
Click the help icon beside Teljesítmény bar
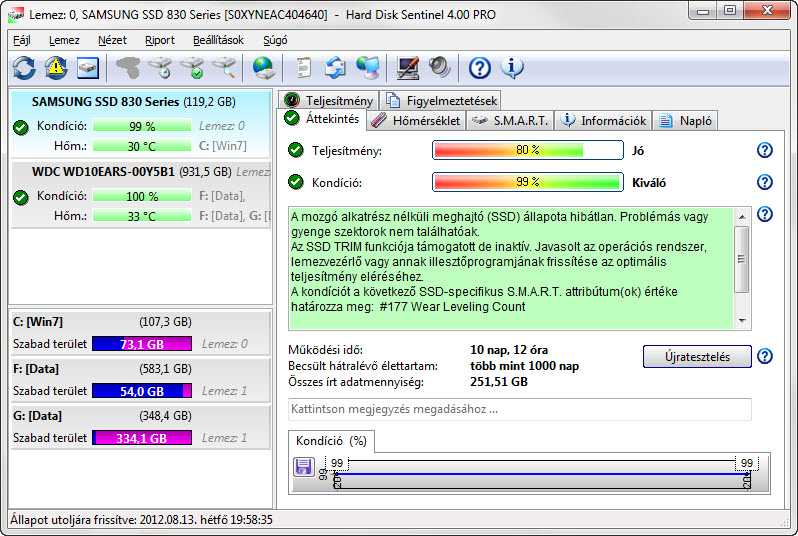[x=764, y=150]
